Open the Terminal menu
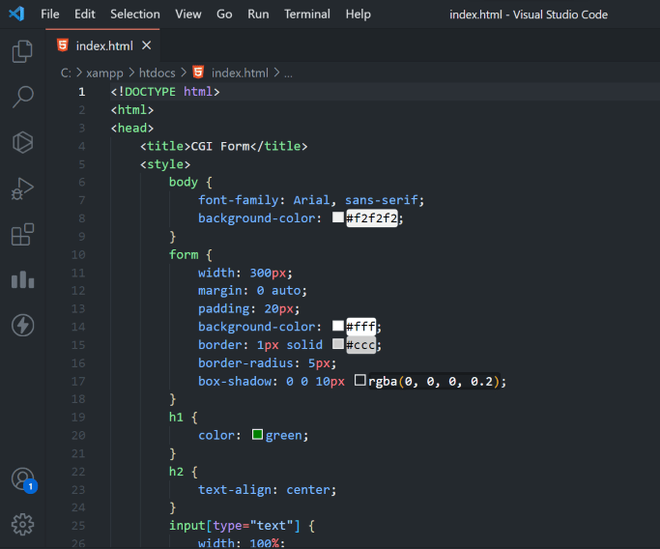This screenshot has height=549, width=660. coord(307,14)
